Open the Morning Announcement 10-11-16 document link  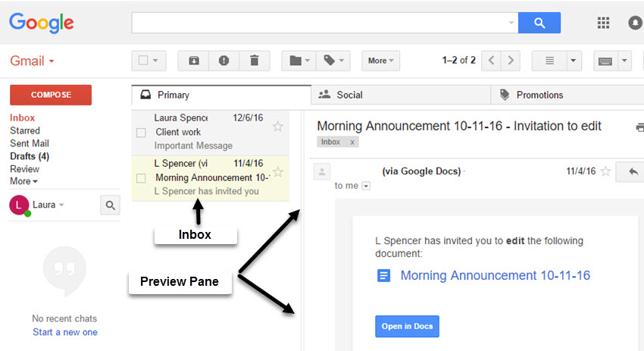[496, 275]
